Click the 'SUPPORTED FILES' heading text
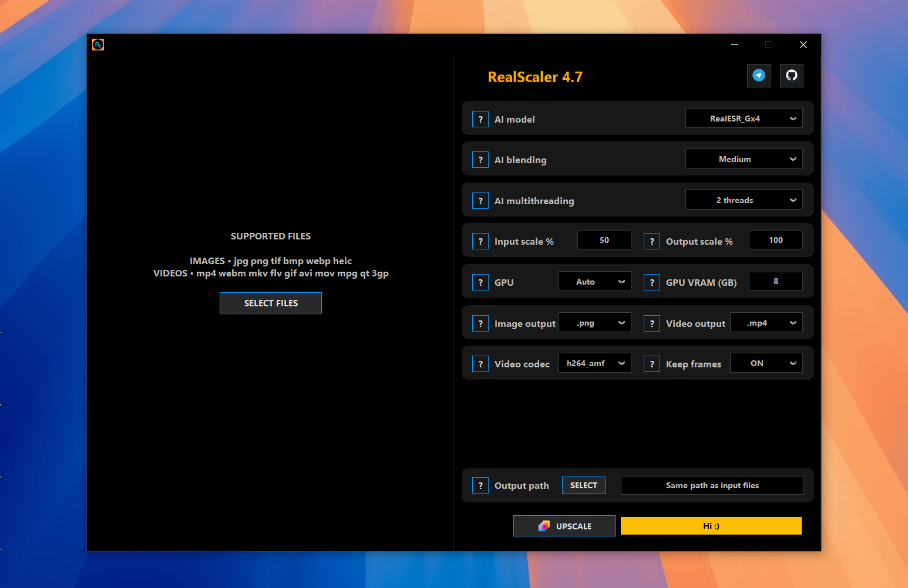 point(271,236)
